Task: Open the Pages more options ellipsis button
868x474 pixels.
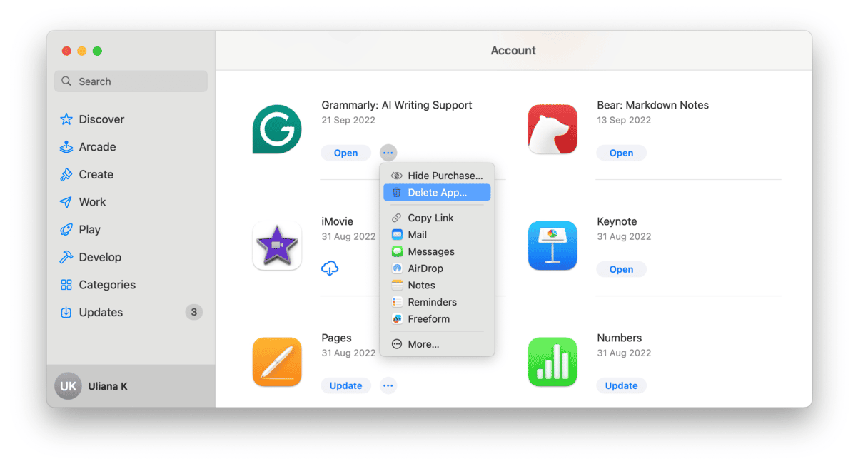Action: point(388,385)
